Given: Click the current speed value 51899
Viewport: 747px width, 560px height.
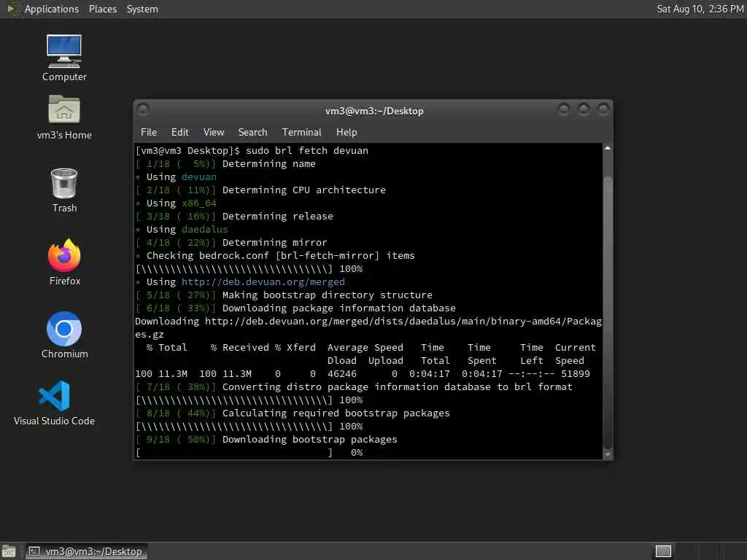Looking at the screenshot, I should [575, 374].
